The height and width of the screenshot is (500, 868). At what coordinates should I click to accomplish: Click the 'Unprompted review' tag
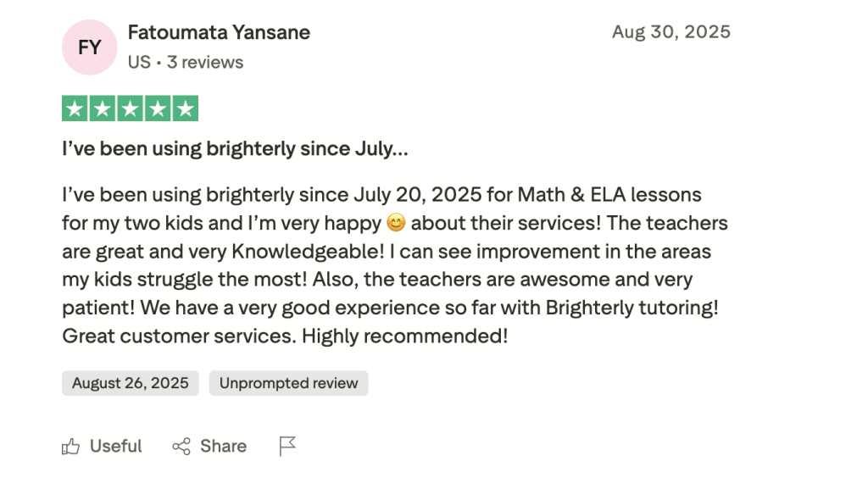pyautogui.click(x=288, y=383)
